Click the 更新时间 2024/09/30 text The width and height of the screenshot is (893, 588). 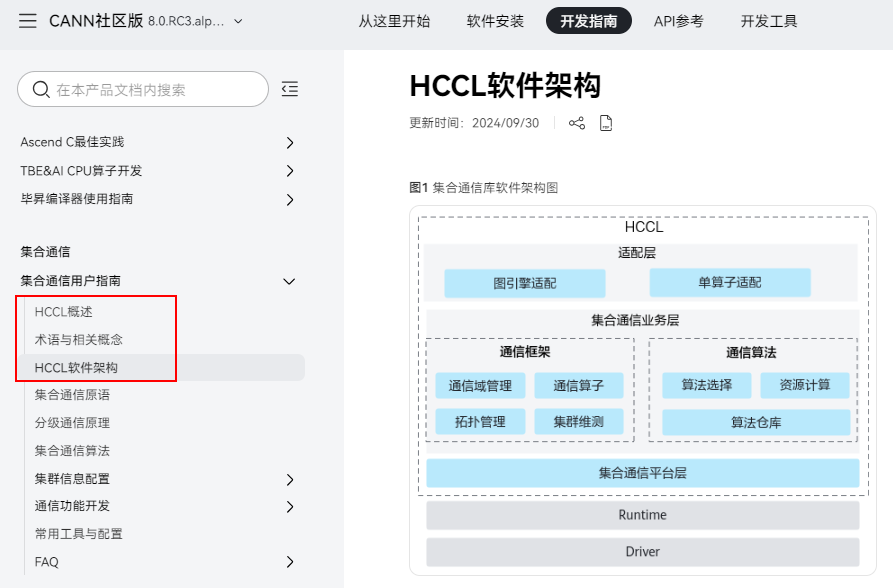click(474, 123)
